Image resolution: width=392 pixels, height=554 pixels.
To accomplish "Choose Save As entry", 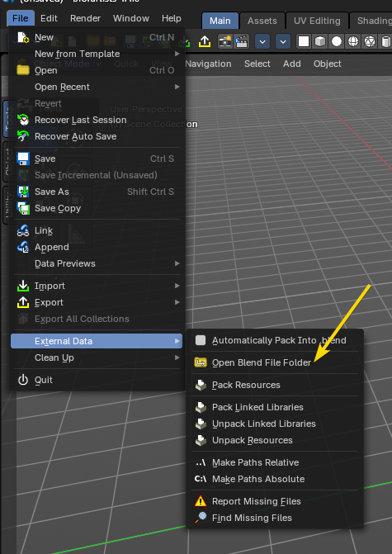I will 97,192.
